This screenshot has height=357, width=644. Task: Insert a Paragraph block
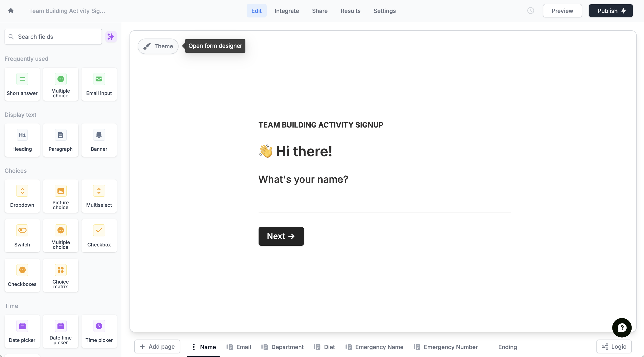(60, 140)
